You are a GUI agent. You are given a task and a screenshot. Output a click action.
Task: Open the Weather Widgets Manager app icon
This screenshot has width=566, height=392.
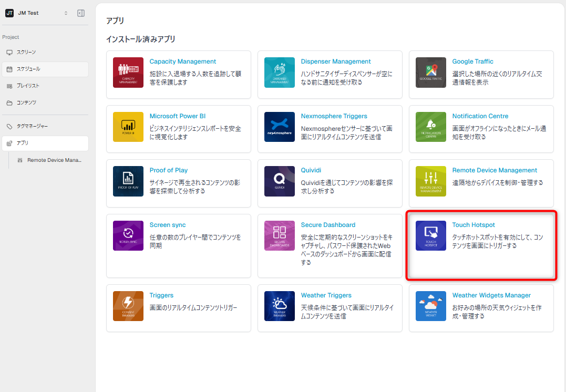[x=430, y=306]
